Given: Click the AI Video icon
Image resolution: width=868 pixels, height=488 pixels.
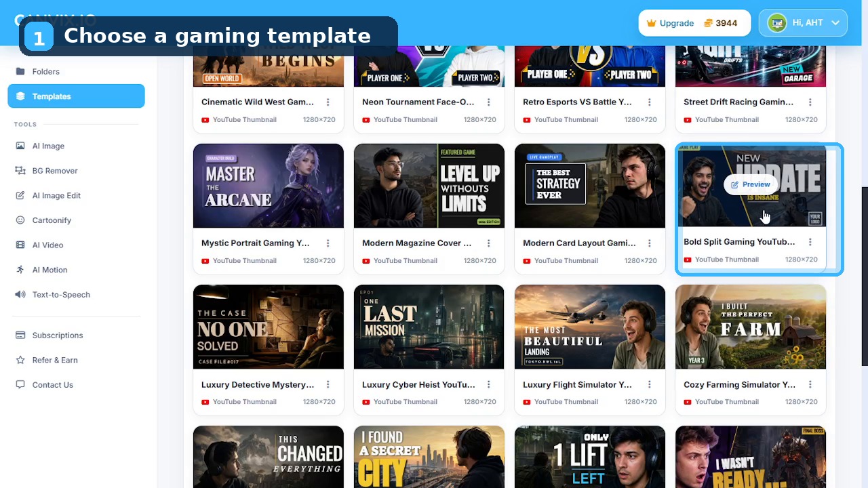Looking at the screenshot, I should [x=20, y=245].
